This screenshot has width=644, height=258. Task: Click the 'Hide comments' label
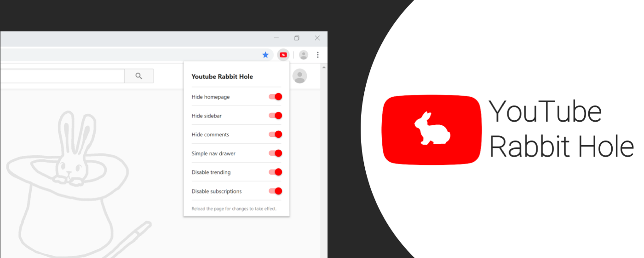210,135
